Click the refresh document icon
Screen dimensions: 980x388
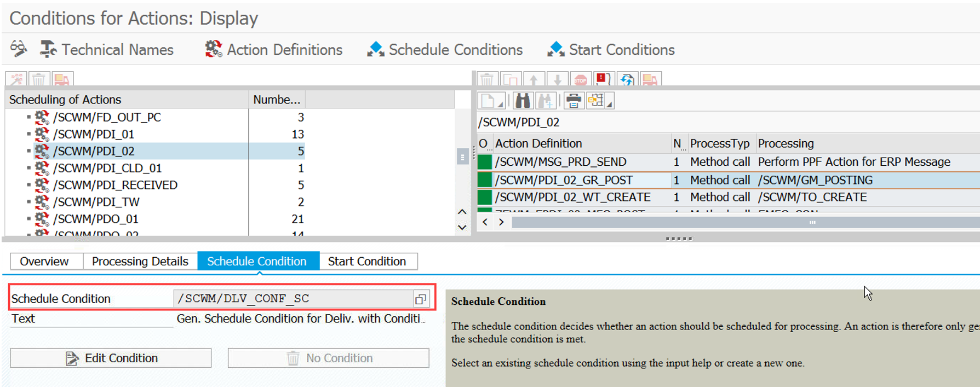(x=627, y=79)
